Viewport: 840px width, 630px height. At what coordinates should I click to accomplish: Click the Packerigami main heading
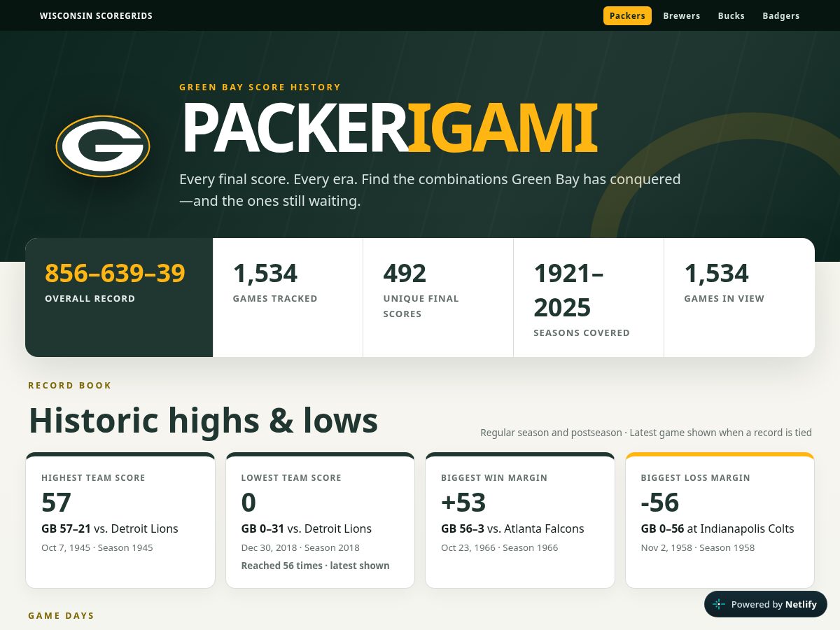(x=389, y=128)
